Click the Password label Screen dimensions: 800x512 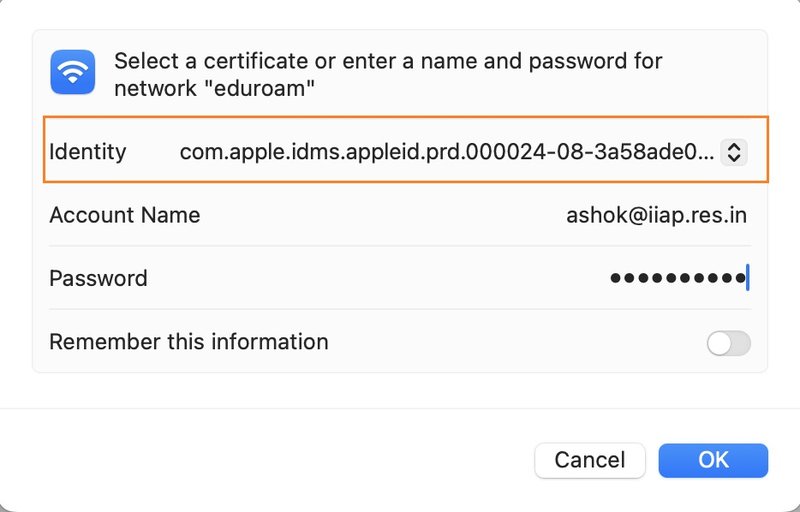98,278
